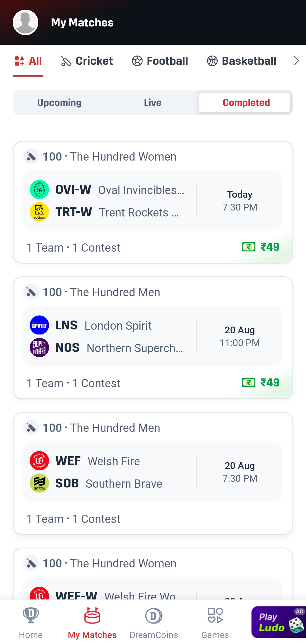The image size is (306, 644).
Task: Tap the Home trophy icon
Action: tap(31, 616)
